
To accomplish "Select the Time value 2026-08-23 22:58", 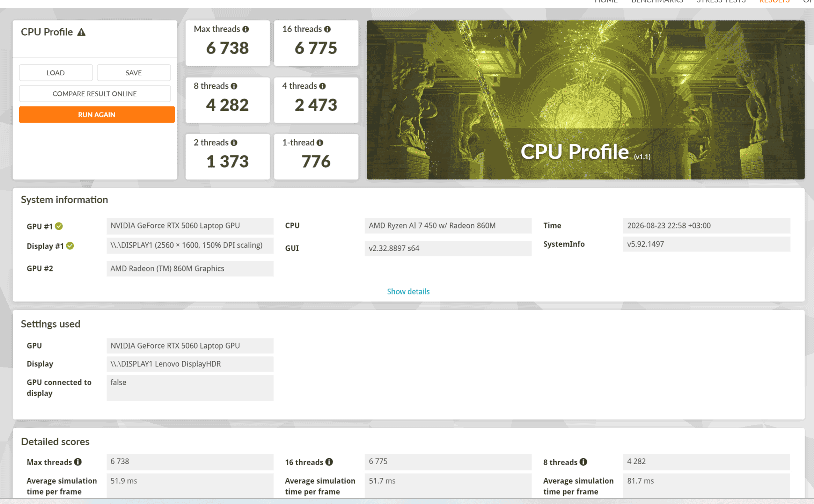I will [706, 226].
